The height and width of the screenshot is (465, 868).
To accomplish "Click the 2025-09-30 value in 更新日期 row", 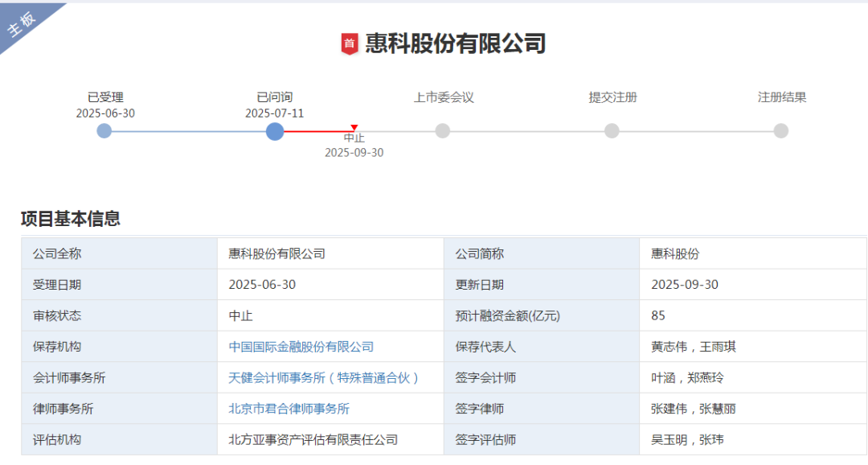I will pyautogui.click(x=685, y=285).
